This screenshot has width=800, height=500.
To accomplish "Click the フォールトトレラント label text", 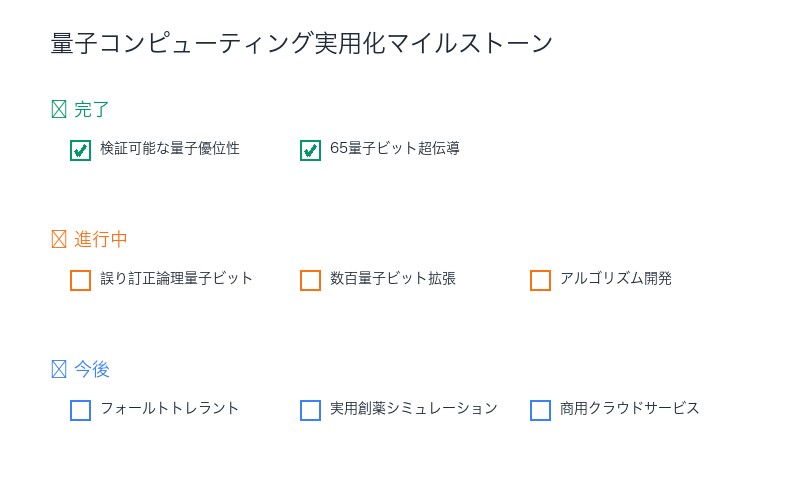I will click(x=170, y=409).
